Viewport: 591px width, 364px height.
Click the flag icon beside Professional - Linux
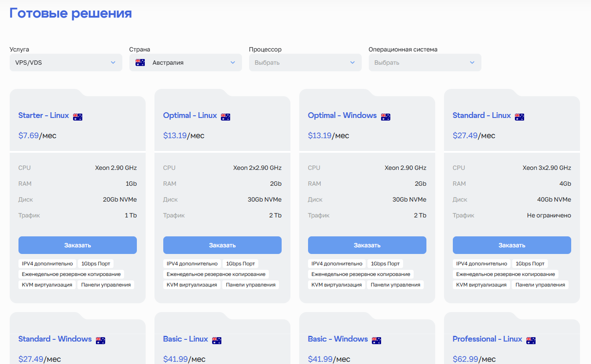tap(531, 340)
